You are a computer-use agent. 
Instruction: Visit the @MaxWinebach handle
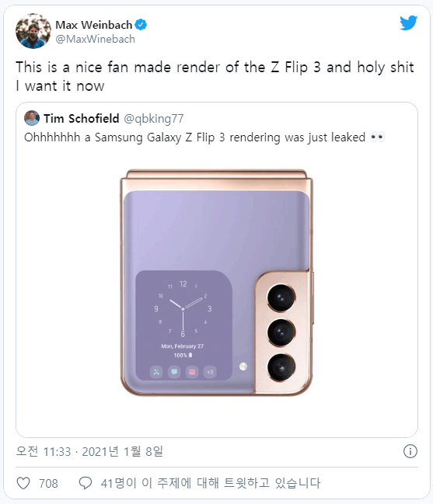point(95,39)
